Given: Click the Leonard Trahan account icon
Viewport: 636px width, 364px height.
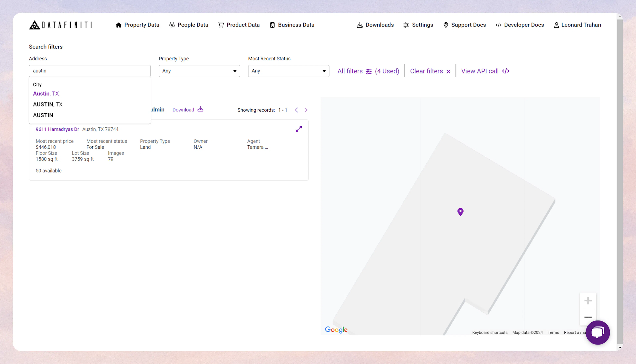Looking at the screenshot, I should [556, 25].
